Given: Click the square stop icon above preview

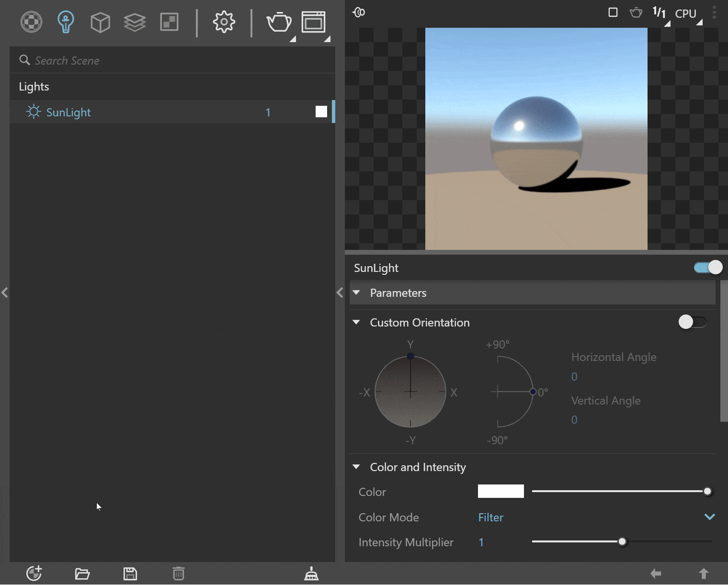Looking at the screenshot, I should click(613, 12).
